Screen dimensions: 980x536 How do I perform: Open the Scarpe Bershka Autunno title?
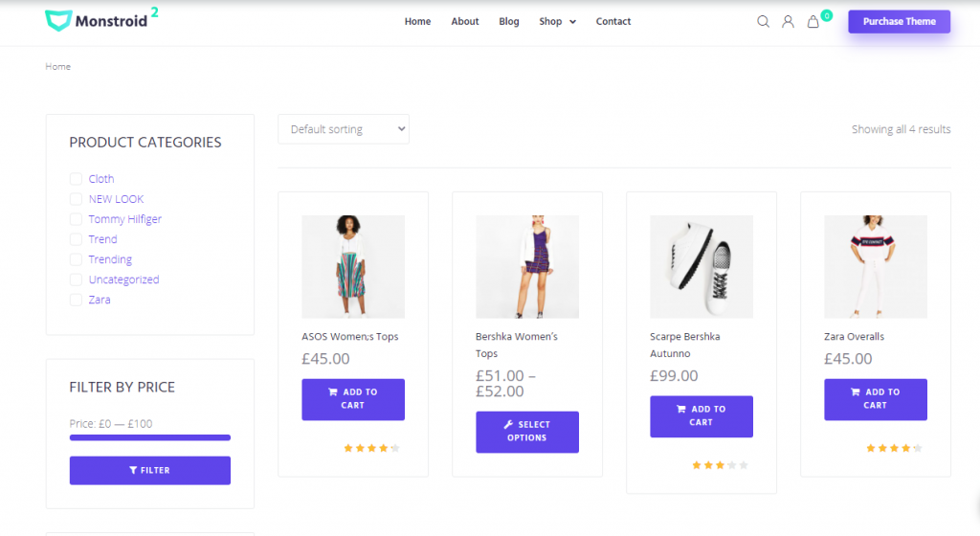685,345
